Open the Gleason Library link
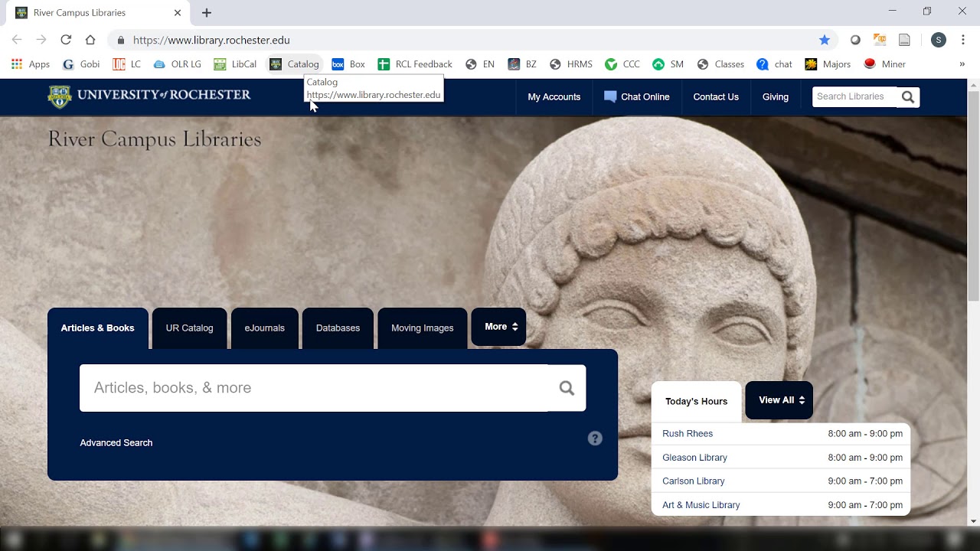The width and height of the screenshot is (980, 551). pyautogui.click(x=695, y=457)
